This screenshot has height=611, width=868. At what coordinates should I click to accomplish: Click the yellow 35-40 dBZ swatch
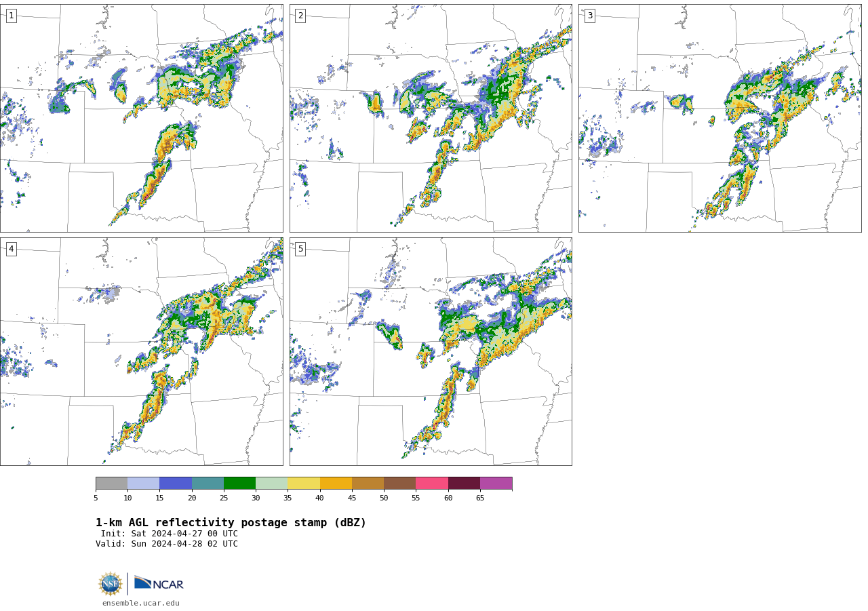coord(304,484)
